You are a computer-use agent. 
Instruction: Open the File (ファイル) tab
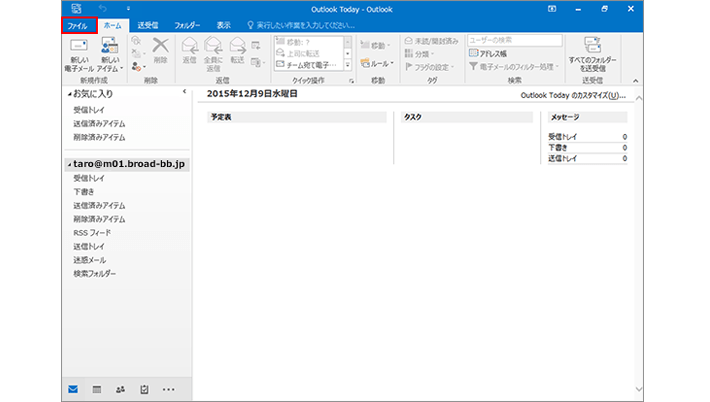(79, 24)
